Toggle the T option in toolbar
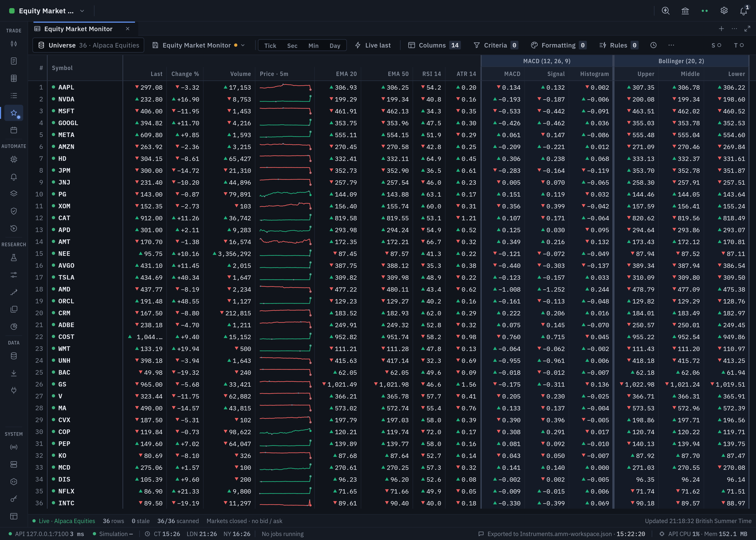 [739, 45]
